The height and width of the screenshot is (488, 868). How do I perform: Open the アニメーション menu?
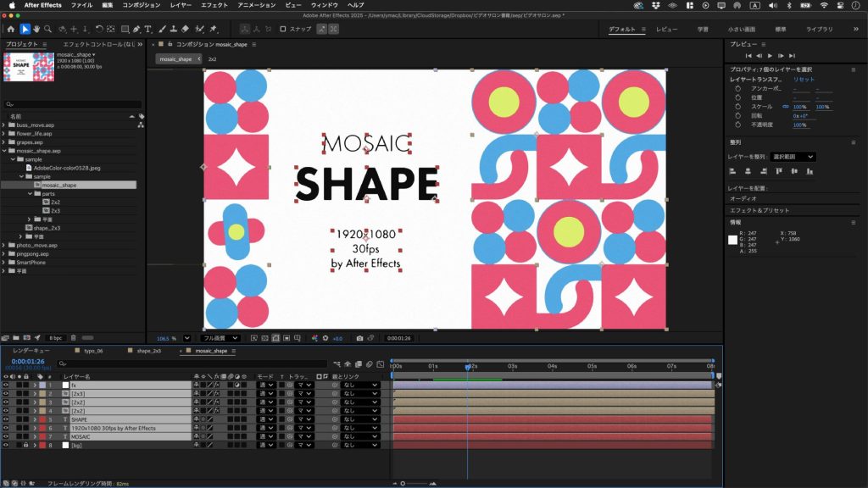click(256, 5)
